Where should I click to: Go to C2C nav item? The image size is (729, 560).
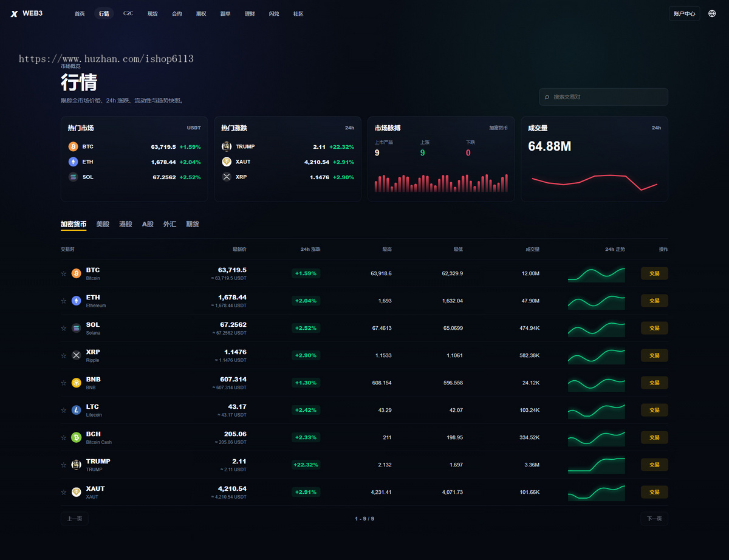128,13
